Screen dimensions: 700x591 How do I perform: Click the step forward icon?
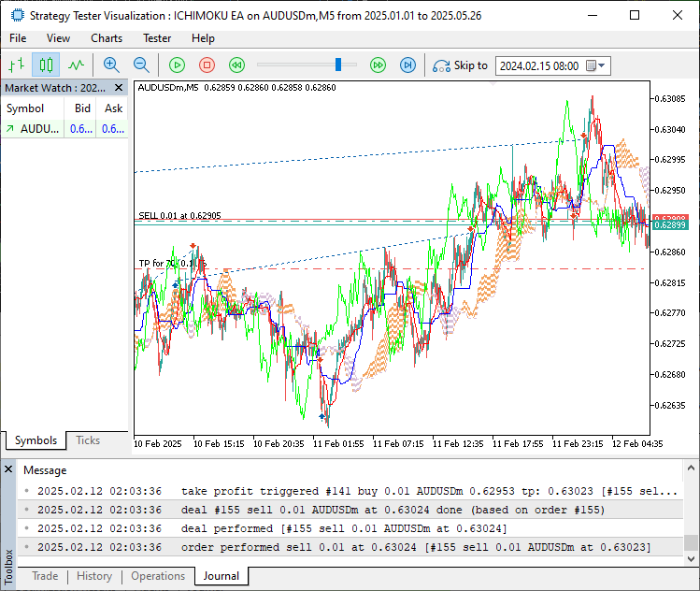tap(407, 65)
